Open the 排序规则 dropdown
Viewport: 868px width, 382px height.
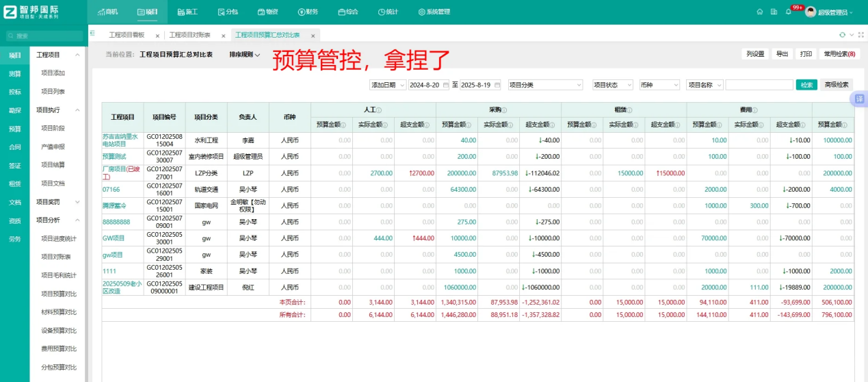[244, 55]
